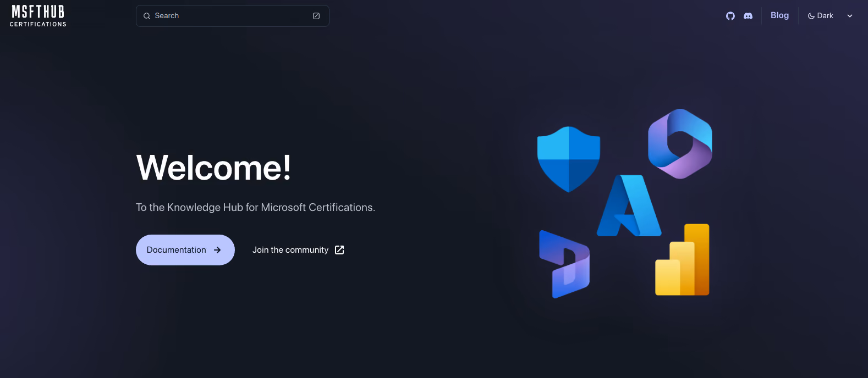Click the Azure "A" logo
The height and width of the screenshot is (378, 868).
coord(629,205)
